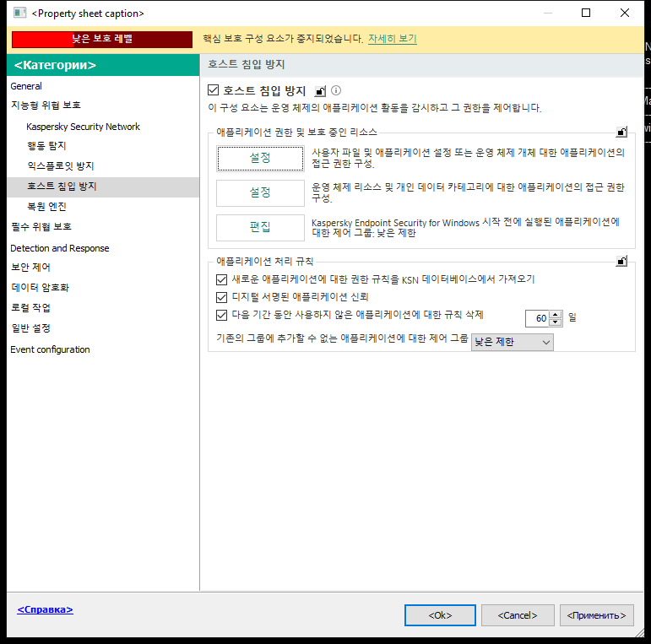The width and height of the screenshot is (651, 644).
Task: Open the 자세히 보기 link in warning bar
Action: [393, 39]
